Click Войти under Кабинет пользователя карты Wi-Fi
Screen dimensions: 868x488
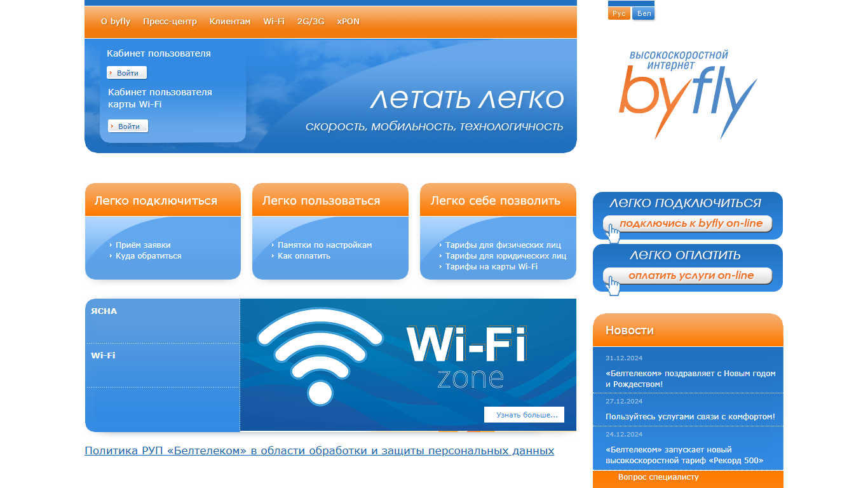tap(128, 126)
